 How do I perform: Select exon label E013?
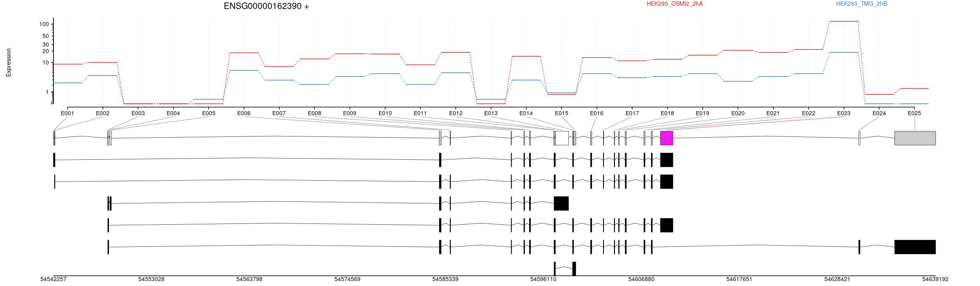point(491,113)
